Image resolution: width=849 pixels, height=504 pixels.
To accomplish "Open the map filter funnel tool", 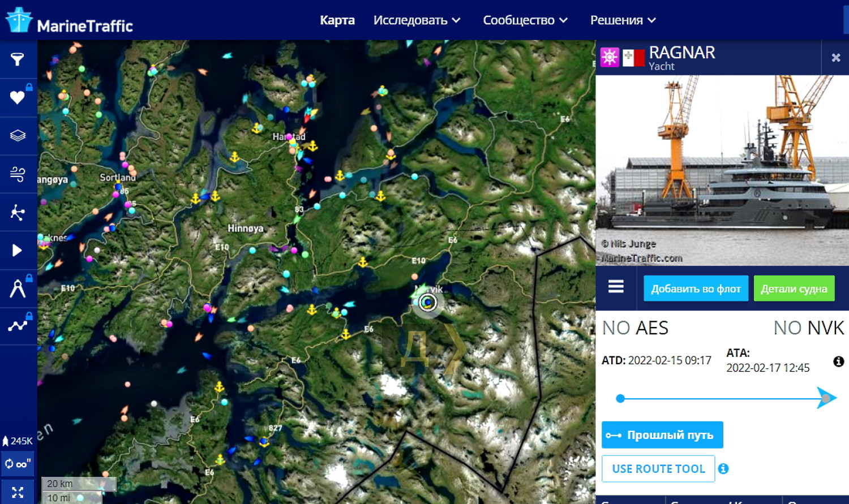I will coord(18,59).
